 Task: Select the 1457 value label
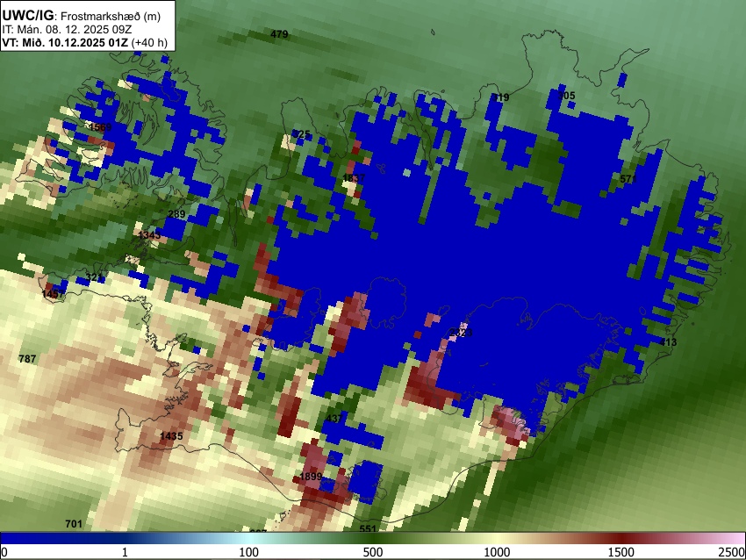[53, 294]
